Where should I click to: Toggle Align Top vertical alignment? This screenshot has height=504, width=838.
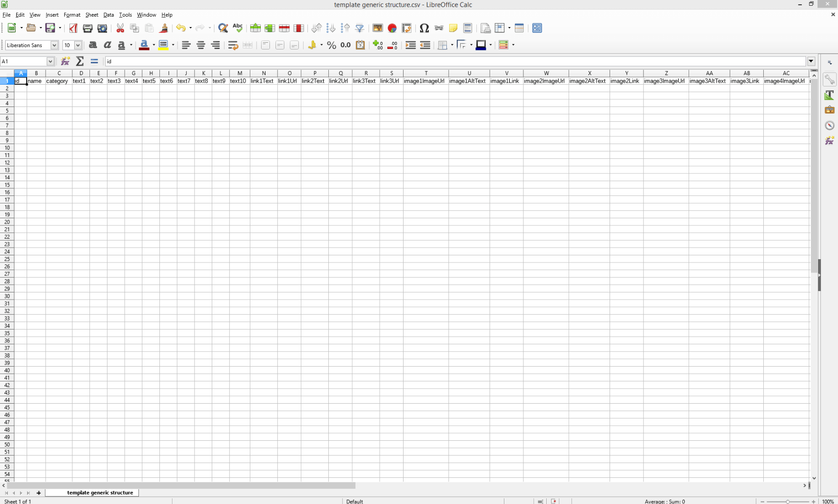[x=266, y=45]
